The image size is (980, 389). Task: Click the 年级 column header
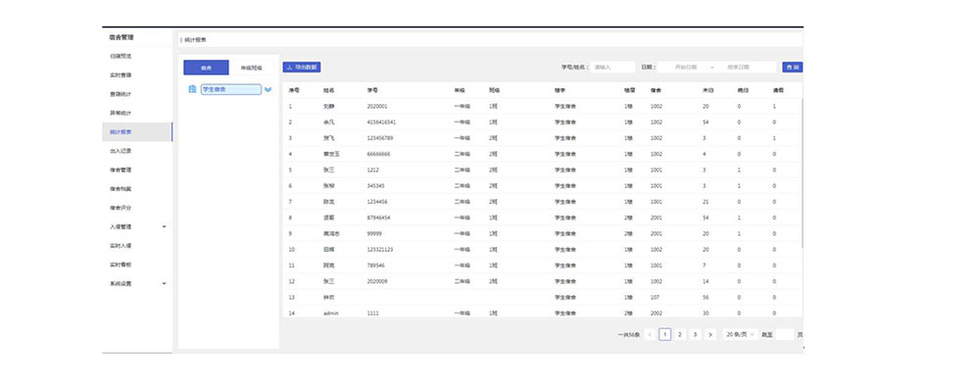pos(460,91)
